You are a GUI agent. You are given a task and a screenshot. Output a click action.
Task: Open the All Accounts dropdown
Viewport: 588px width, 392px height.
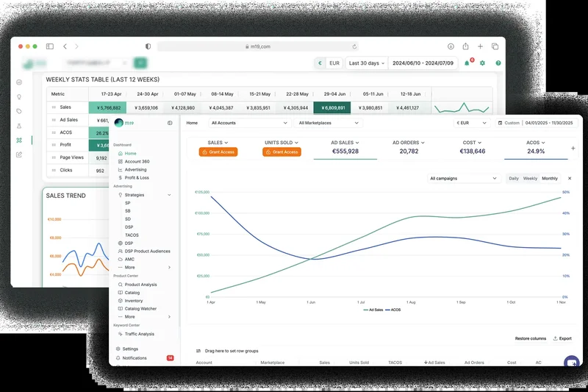tap(249, 123)
